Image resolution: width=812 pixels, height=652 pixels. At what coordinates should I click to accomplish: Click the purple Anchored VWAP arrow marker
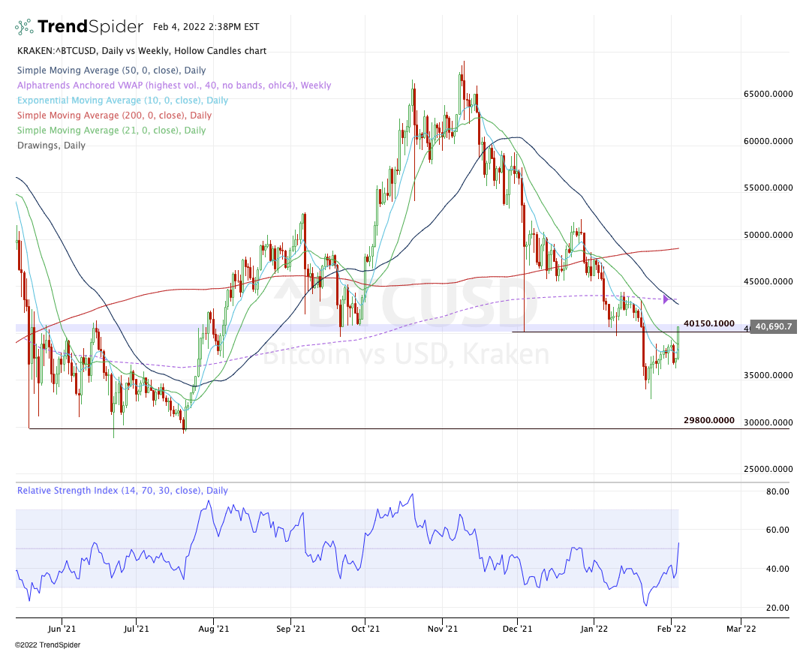pos(666,300)
